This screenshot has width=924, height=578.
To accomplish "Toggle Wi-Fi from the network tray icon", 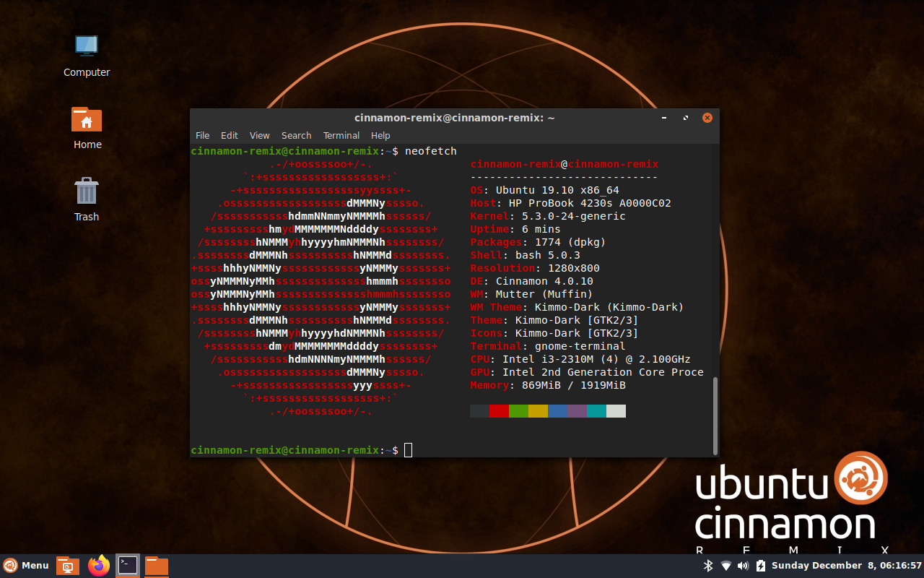I will pyautogui.click(x=725, y=566).
